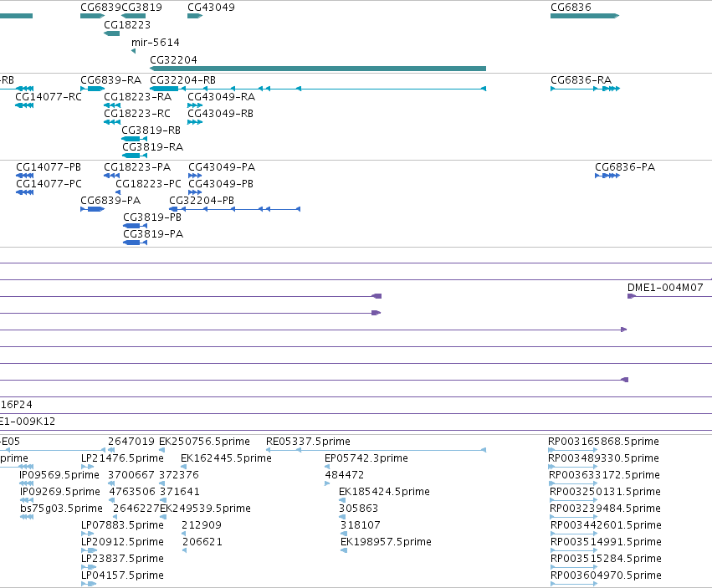This screenshot has width=712, height=588.
Task: Select protein CG18223-PC
Action: (x=118, y=192)
